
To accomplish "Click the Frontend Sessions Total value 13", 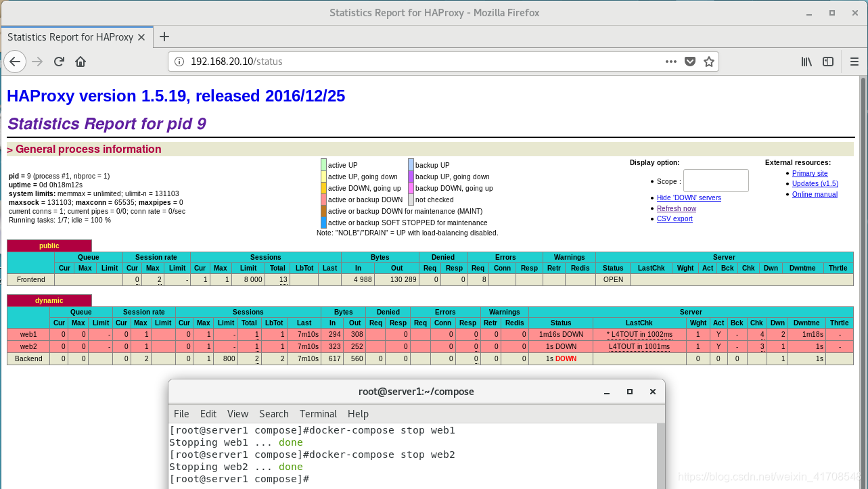I will pos(283,279).
